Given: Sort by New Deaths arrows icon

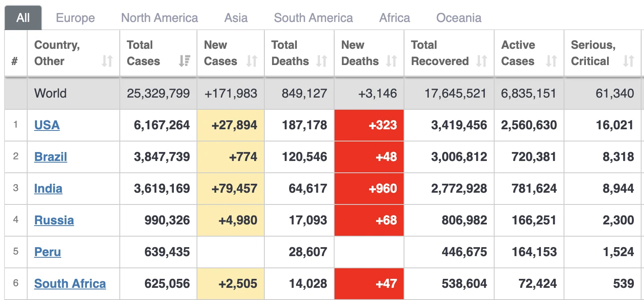Looking at the screenshot, I should tap(391, 61).
